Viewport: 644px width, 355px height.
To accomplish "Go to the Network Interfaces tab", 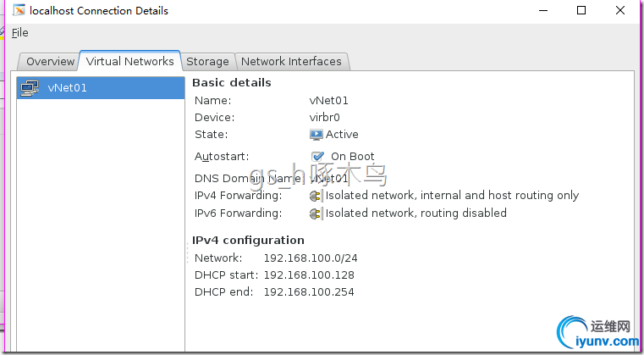I will (291, 61).
